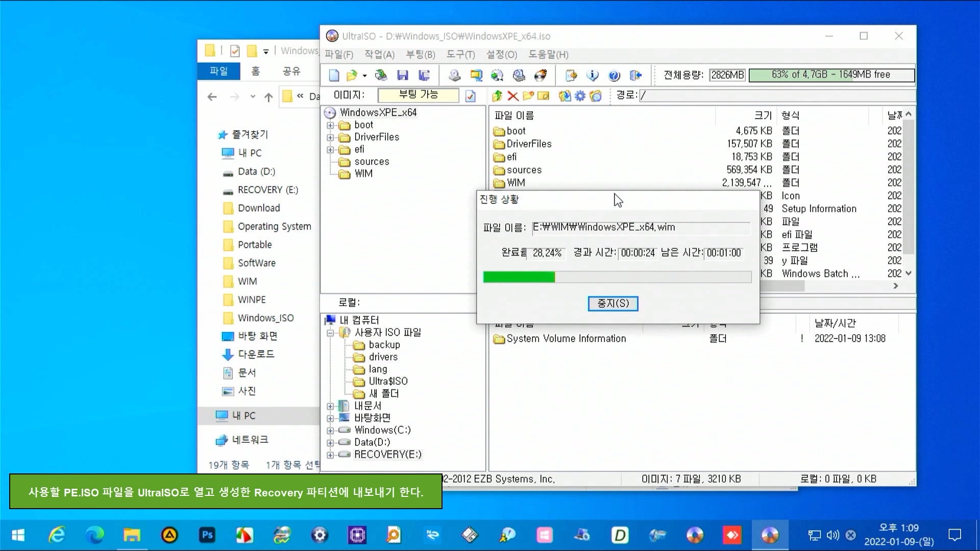Click the 경로 path input field

[x=777, y=95]
